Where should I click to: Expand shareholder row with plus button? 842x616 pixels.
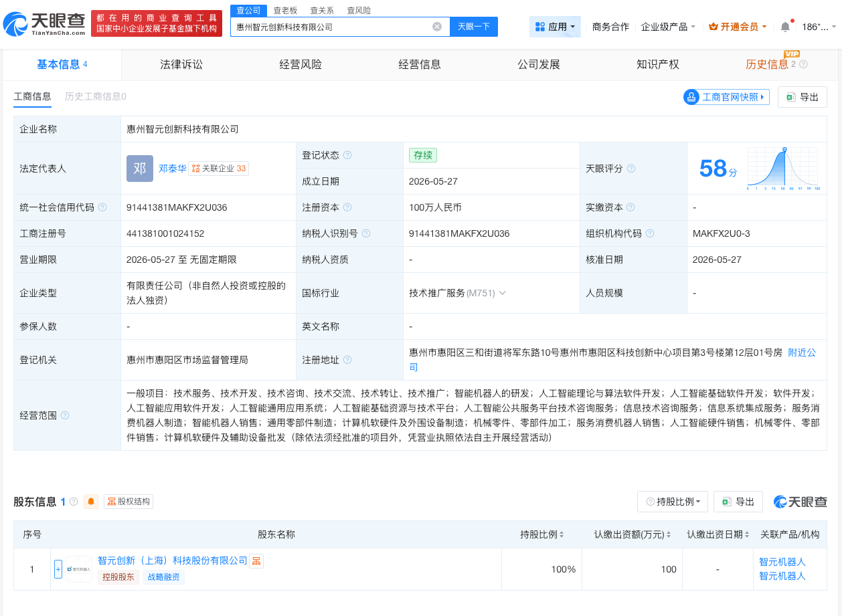point(58,569)
